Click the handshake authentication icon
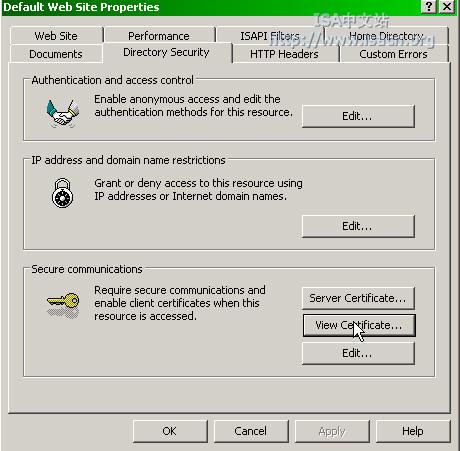This screenshot has width=460, height=451. (x=63, y=113)
